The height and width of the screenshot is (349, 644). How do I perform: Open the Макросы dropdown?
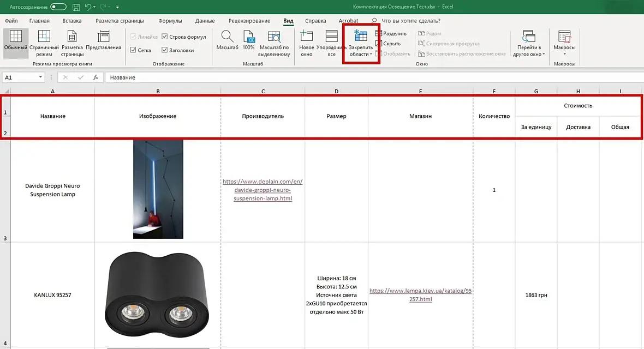tap(564, 53)
